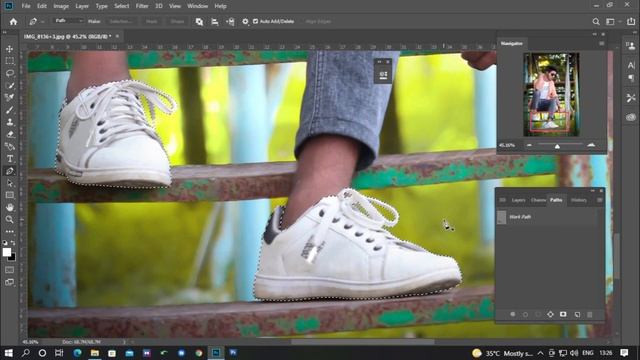The width and height of the screenshot is (640, 360).
Task: Expand the collapsed toolbox arrows
Action: [x=5, y=32]
